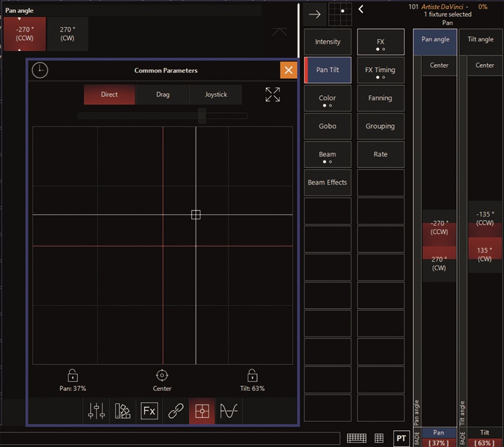
Task: Collapse the top panel with up arrow icon
Action: (x=279, y=31)
